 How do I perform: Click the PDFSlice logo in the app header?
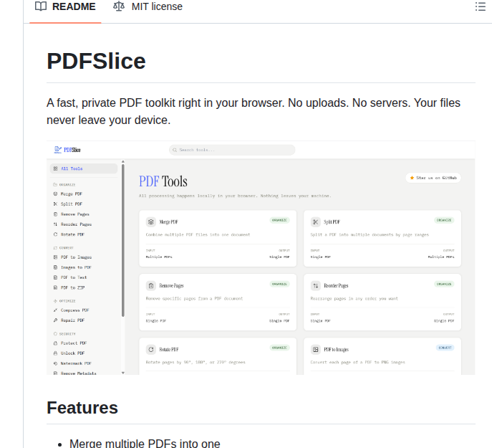tap(67, 150)
